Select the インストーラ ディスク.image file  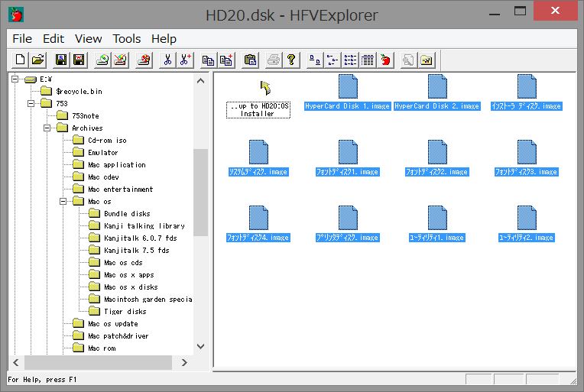(526, 93)
